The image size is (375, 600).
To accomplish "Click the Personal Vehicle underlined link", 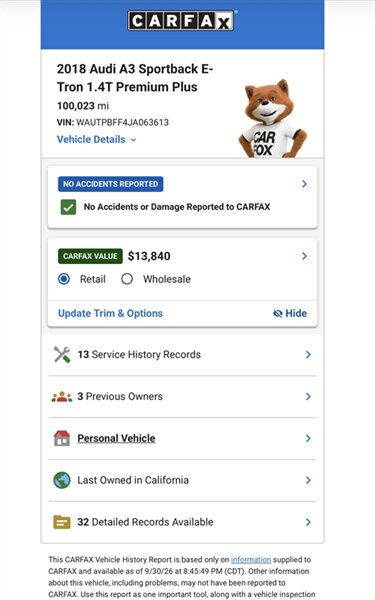I will click(x=116, y=439).
